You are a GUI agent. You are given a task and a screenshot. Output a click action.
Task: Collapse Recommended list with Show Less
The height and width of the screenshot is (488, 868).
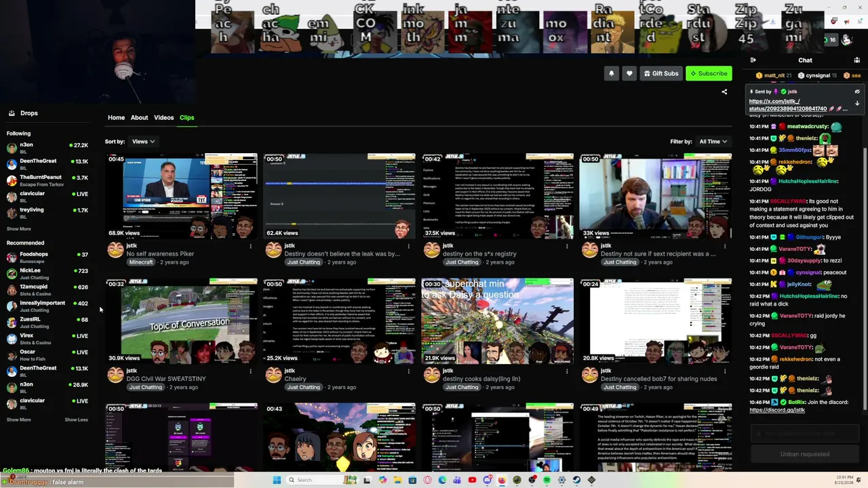tap(77, 420)
